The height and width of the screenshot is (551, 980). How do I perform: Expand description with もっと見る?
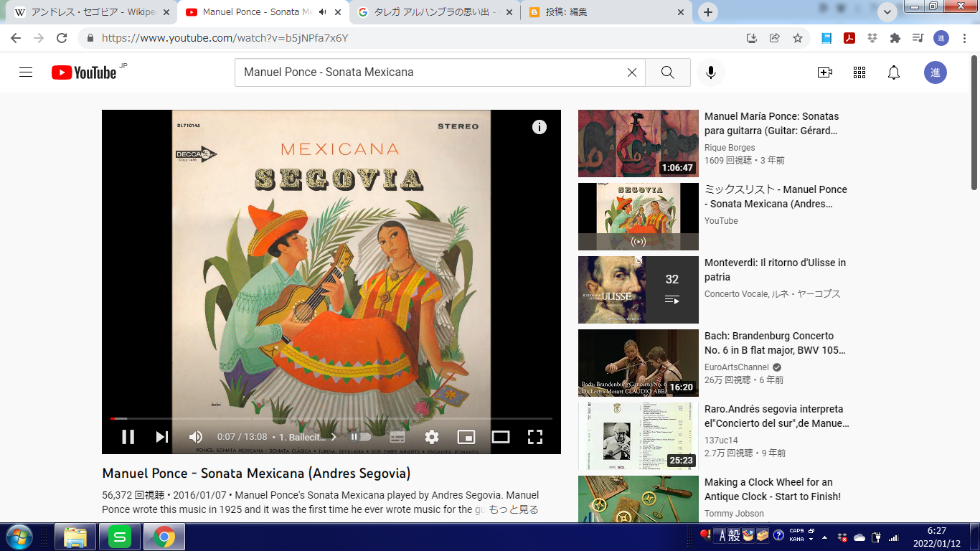point(513,509)
